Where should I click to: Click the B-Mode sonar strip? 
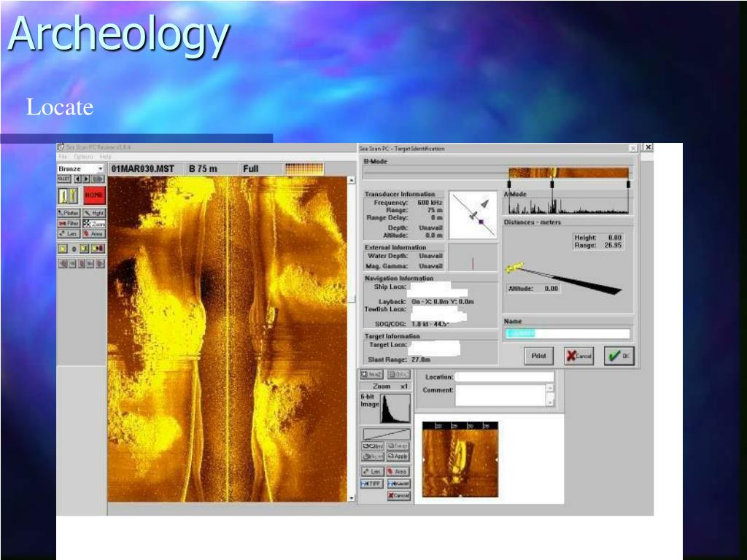point(568,172)
